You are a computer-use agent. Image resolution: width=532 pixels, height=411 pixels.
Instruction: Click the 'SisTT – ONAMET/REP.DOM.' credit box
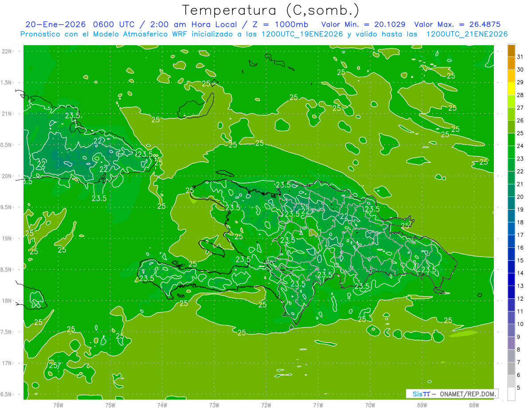coord(452,394)
